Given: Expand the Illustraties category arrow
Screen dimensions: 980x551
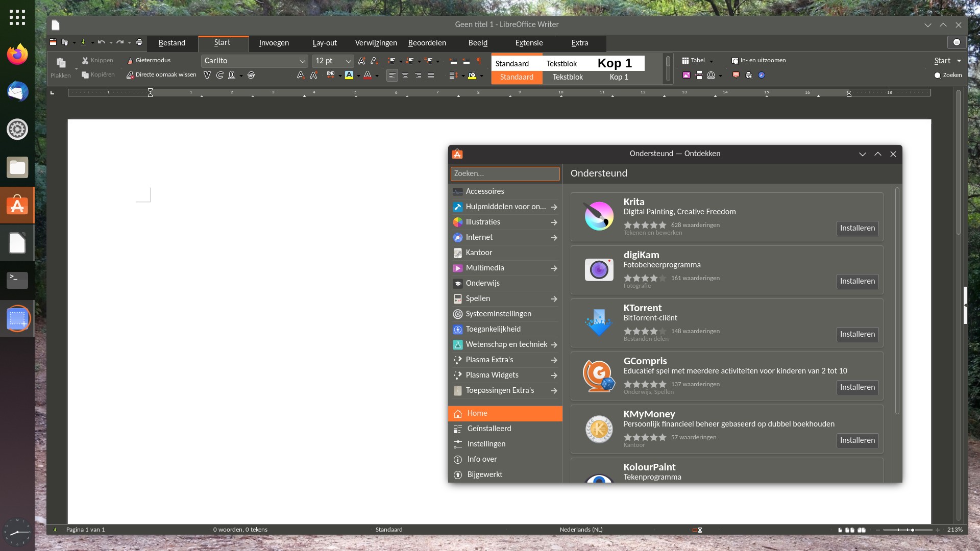Looking at the screenshot, I should (554, 222).
